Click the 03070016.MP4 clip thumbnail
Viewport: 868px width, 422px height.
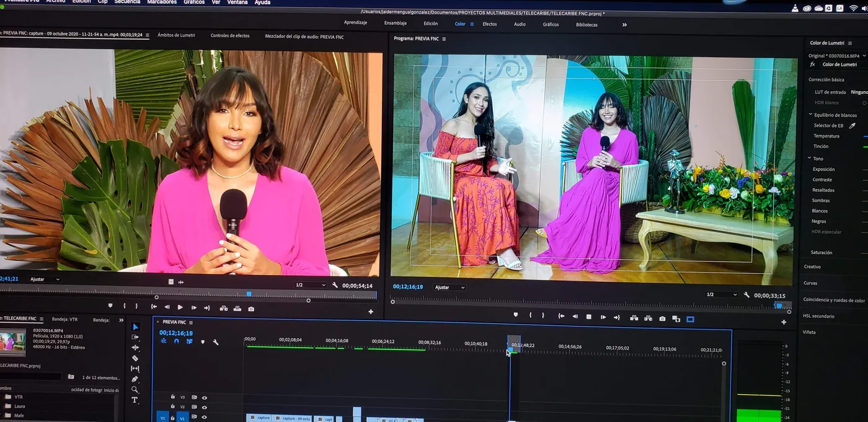[x=12, y=343]
